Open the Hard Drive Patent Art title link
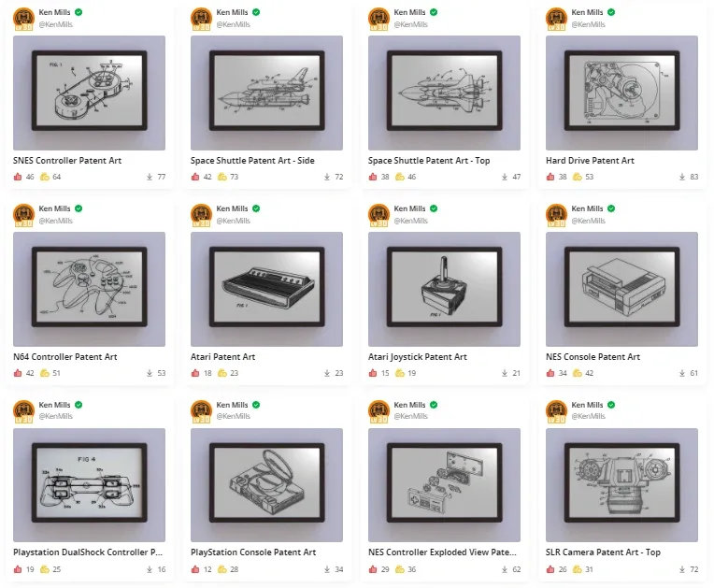The height and width of the screenshot is (588, 714). 590,161
